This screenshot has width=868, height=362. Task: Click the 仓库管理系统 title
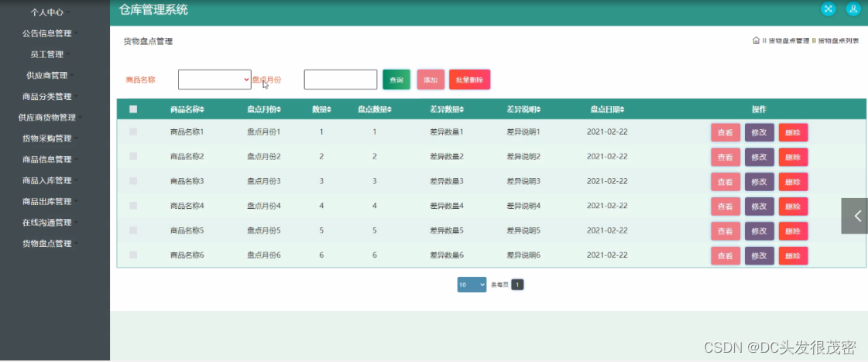[153, 9]
